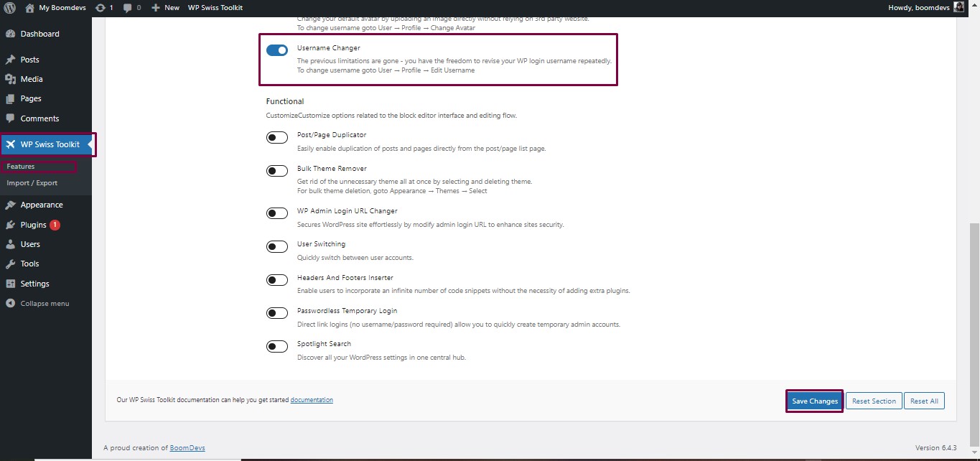Open Dashboard in the sidebar
980x461 pixels.
39,34
